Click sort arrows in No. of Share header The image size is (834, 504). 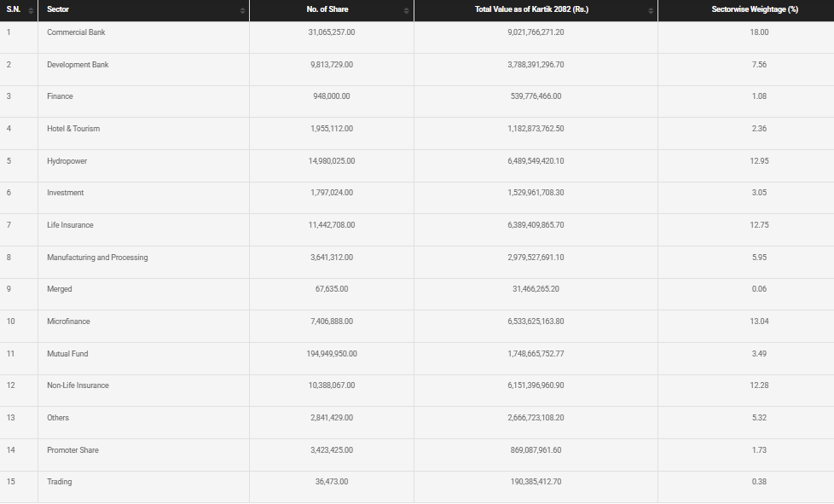point(408,10)
